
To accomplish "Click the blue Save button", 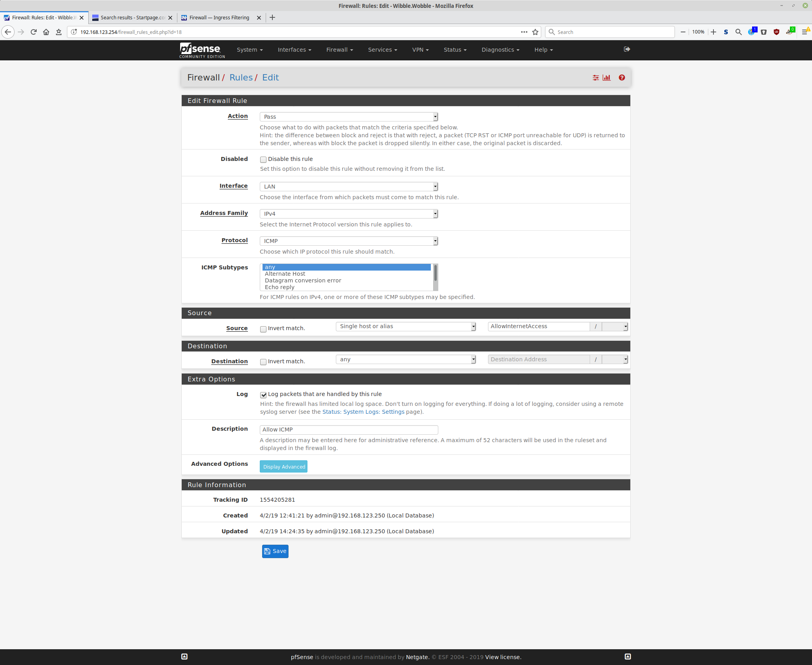I will point(275,551).
